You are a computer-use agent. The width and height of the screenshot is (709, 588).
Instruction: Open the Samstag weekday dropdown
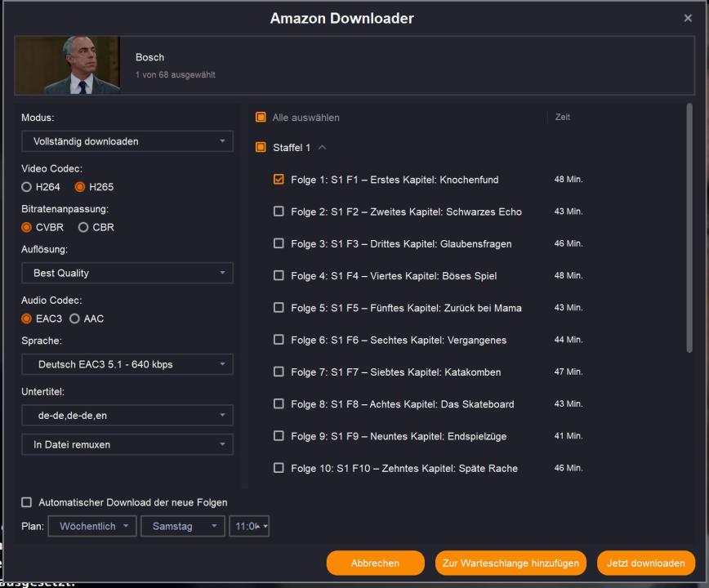coord(182,527)
